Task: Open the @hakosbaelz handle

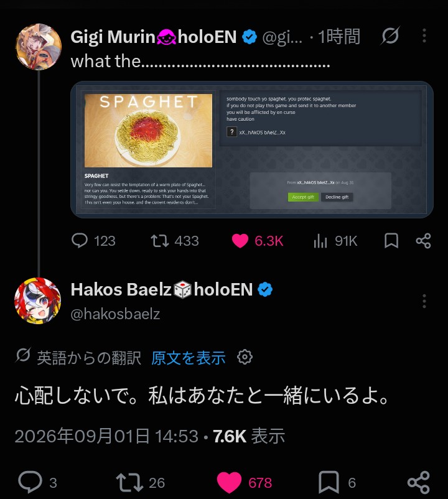Action: 115,314
